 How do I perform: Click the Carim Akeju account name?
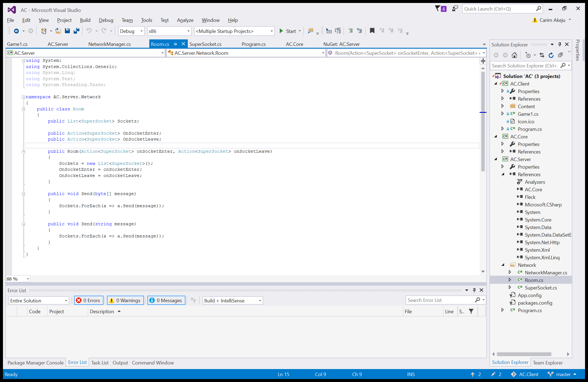point(552,20)
